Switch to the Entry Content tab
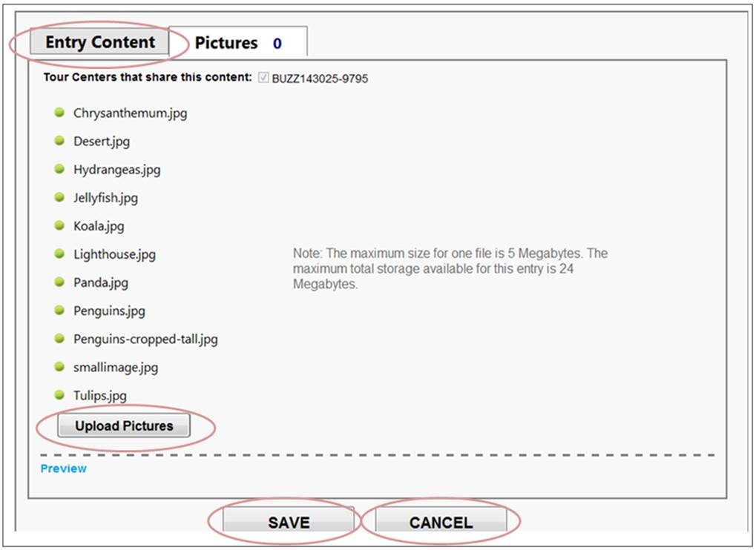The height and width of the screenshot is (550, 756). coord(99,42)
